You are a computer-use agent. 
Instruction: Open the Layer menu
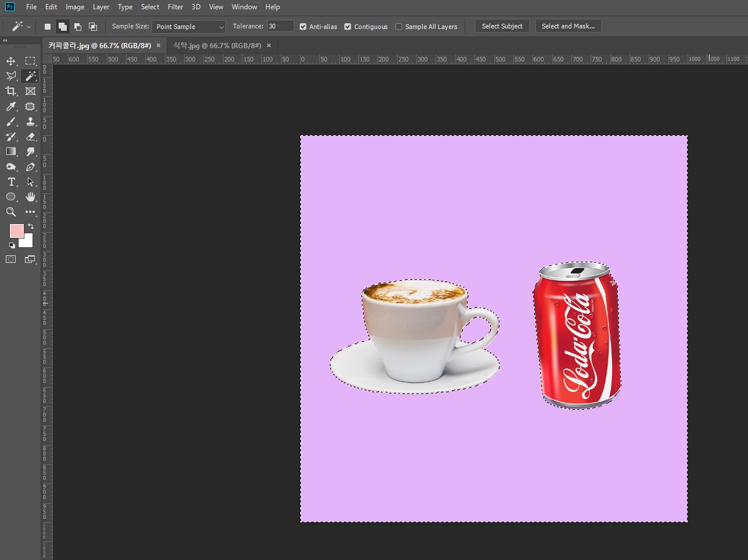click(x=101, y=7)
